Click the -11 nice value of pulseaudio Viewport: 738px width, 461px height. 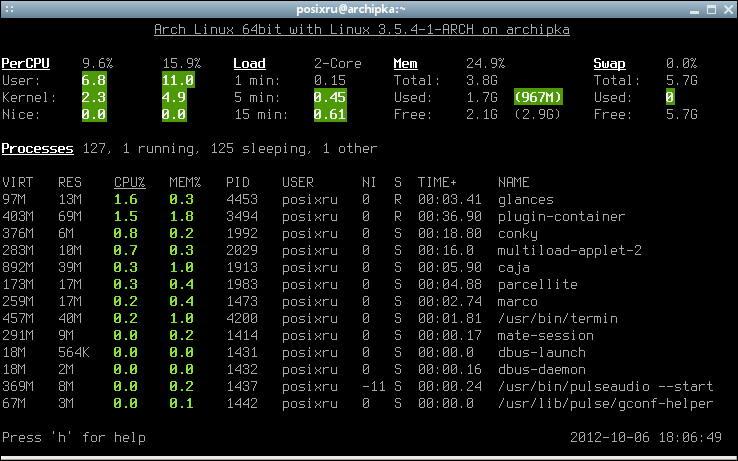373,387
